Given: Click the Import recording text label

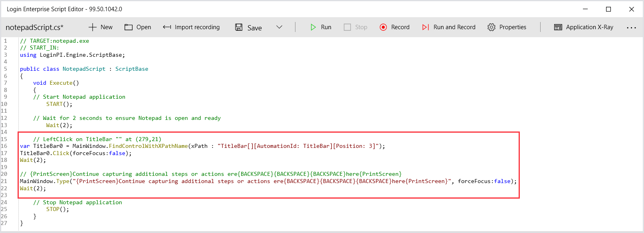Looking at the screenshot, I should point(197,27).
